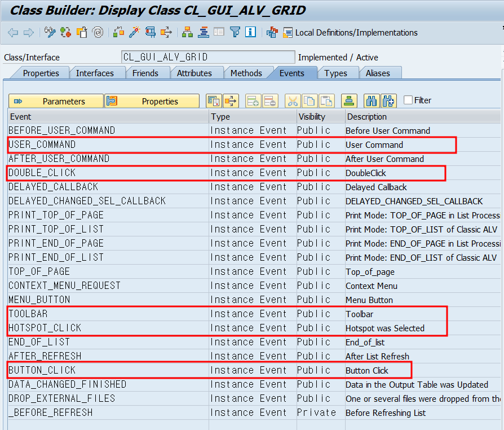Select the DELAYED_CALLBACK event cell
504x430 pixels.
(108, 187)
